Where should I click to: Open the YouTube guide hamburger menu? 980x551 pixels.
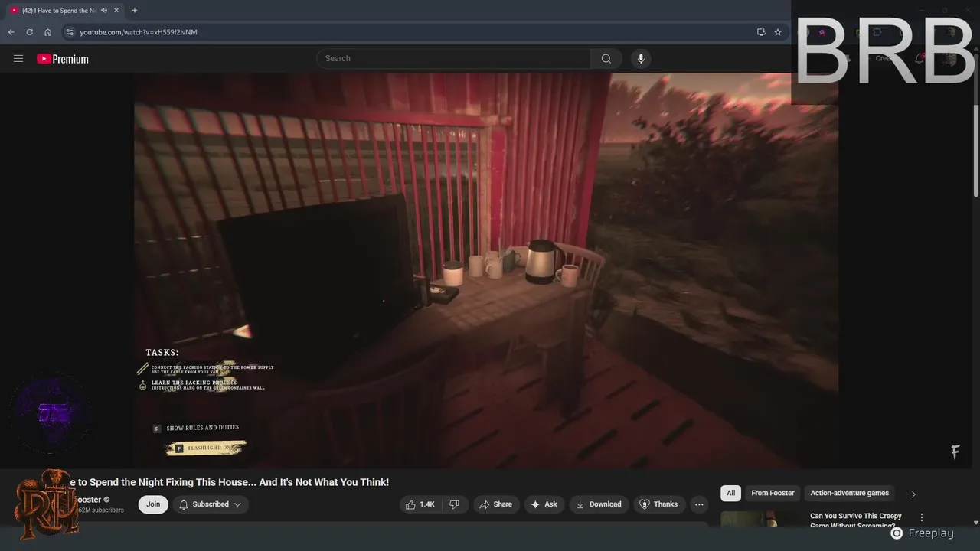pyautogui.click(x=18, y=58)
